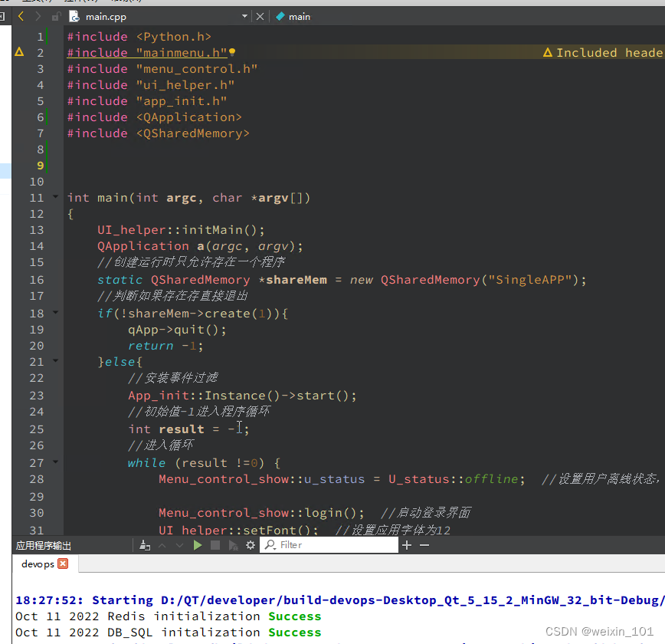The width and height of the screenshot is (665, 644).
Task: Close the main.cpp document
Action: pos(260,17)
